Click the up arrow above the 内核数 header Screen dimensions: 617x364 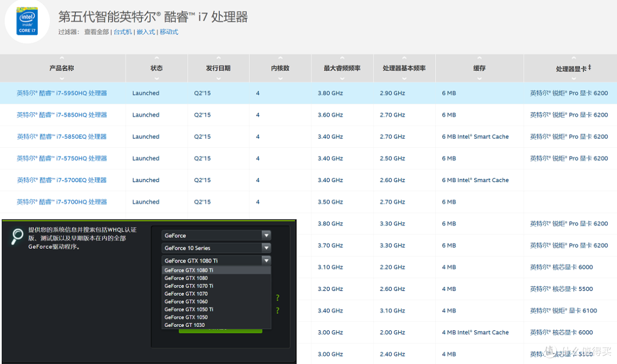tap(280, 58)
